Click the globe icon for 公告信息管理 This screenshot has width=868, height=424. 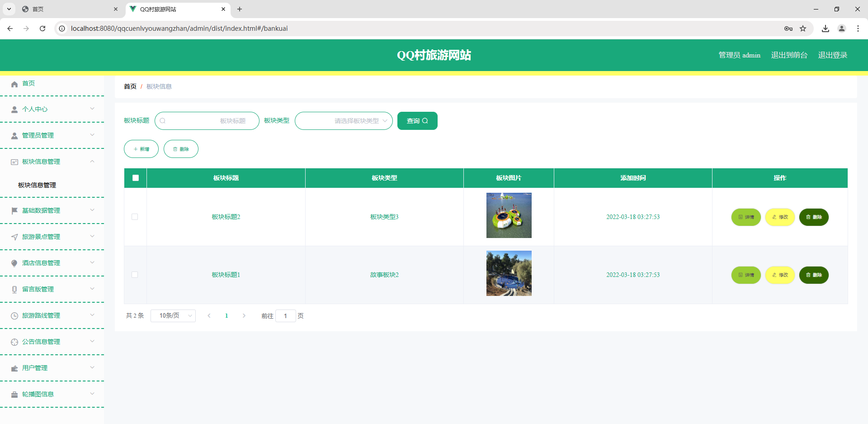[14, 342]
